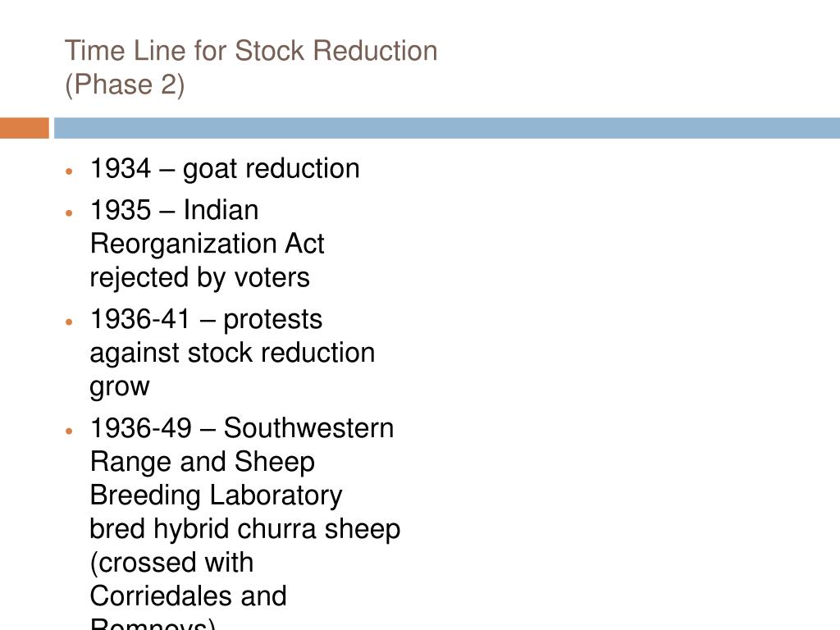
Task: Click the '1936-49 – Southwestern' line
Action: point(242,428)
